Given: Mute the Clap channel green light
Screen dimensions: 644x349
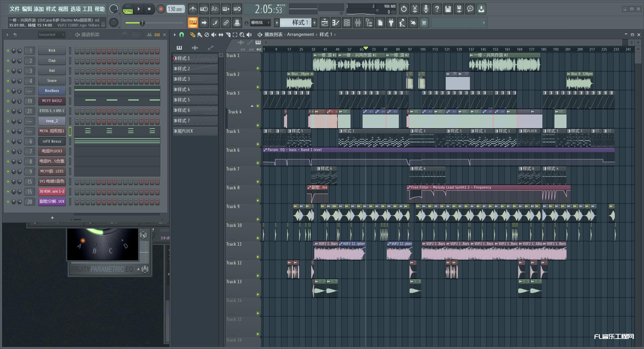Looking at the screenshot, I should [8, 61].
